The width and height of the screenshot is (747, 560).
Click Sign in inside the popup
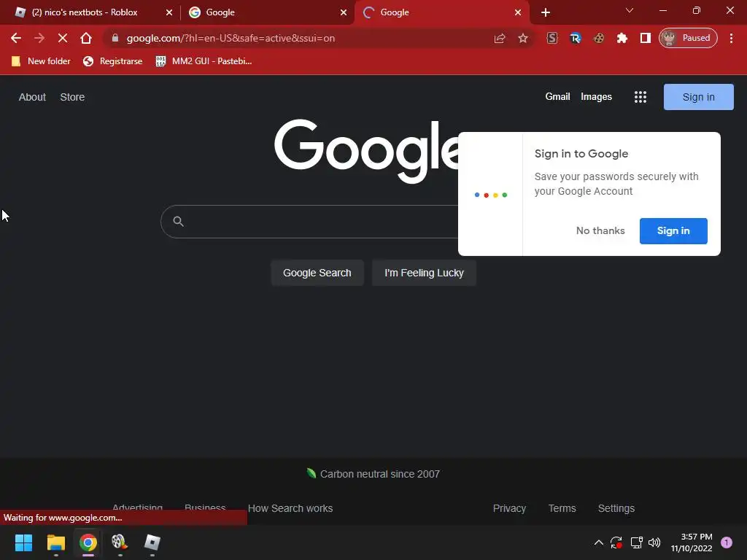click(673, 231)
